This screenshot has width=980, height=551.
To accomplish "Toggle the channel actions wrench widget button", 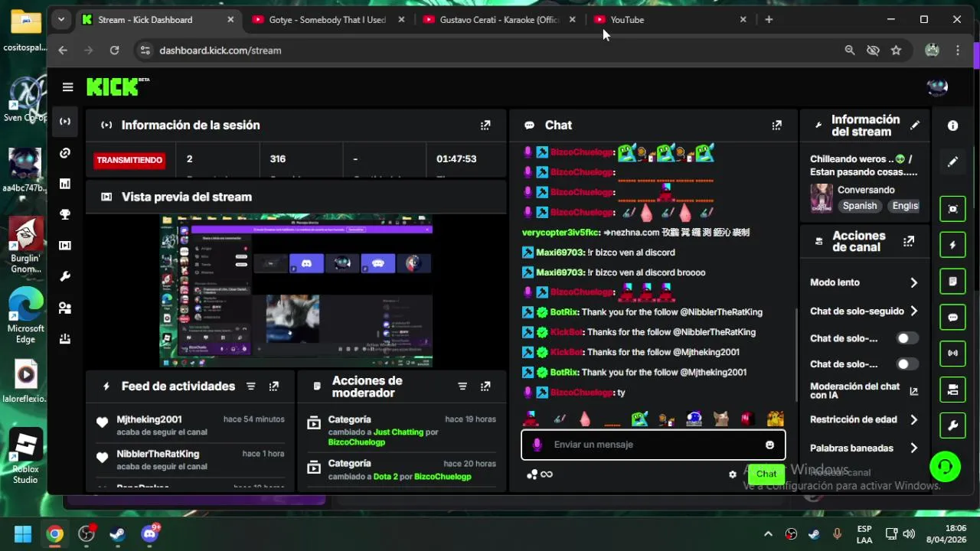I will pyautogui.click(x=952, y=425).
